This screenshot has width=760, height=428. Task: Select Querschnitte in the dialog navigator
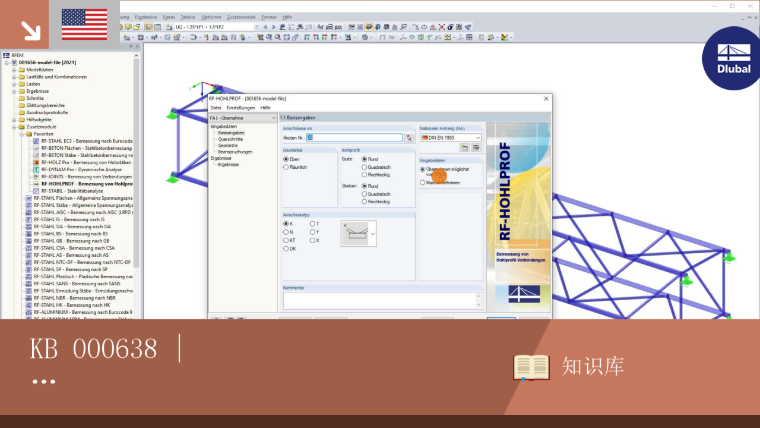click(230, 139)
